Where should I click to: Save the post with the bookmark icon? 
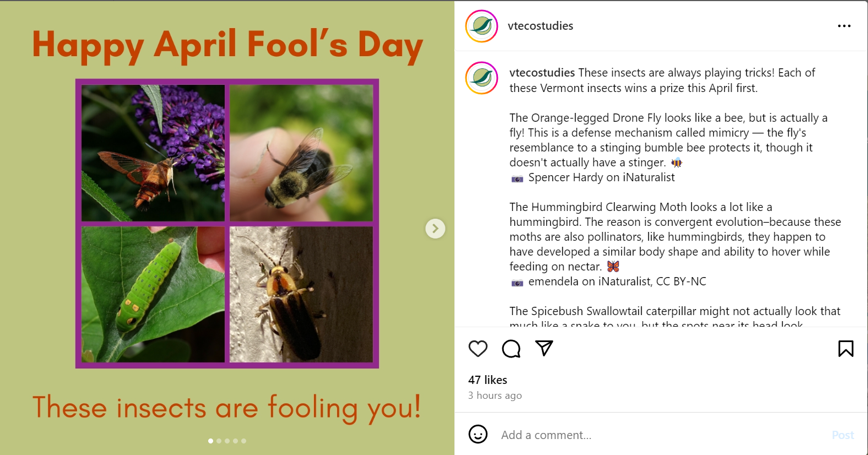[x=845, y=349]
